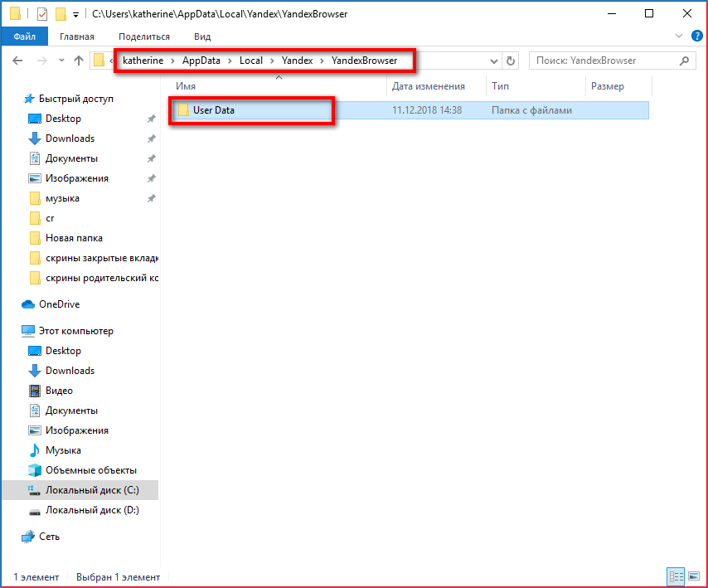The image size is (708, 588).
Task: Click the Back navigation arrow
Action: click(18, 61)
